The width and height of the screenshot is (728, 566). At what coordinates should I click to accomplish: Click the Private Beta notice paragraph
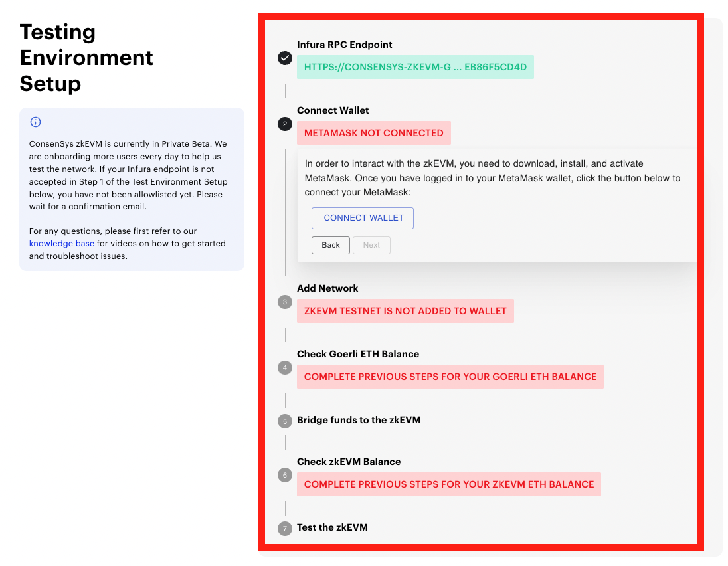(x=128, y=175)
